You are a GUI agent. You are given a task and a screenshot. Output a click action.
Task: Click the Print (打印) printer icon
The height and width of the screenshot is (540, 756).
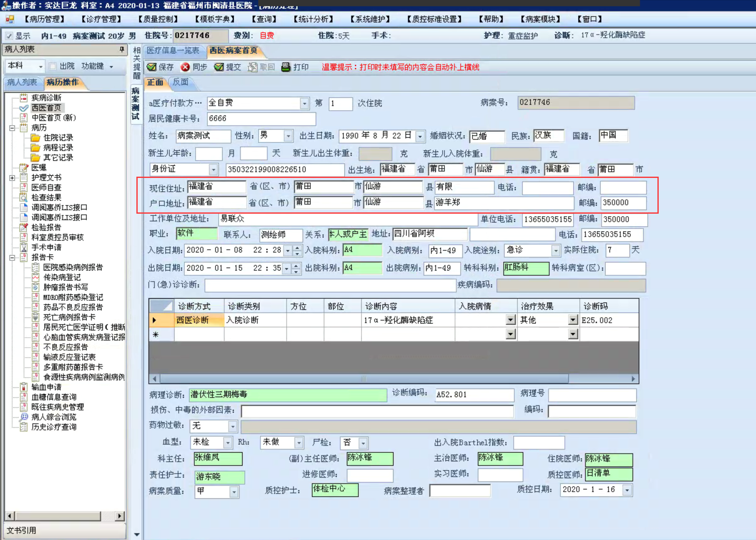click(x=286, y=67)
